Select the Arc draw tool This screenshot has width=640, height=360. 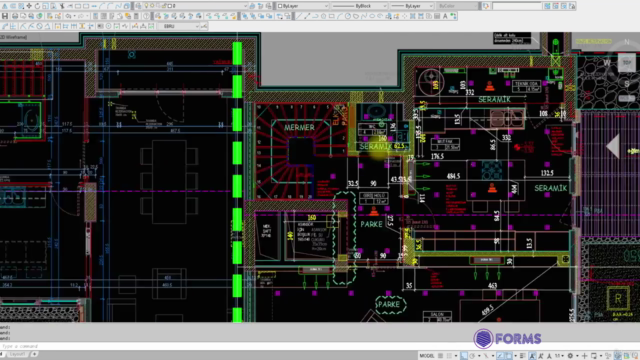point(339,16)
